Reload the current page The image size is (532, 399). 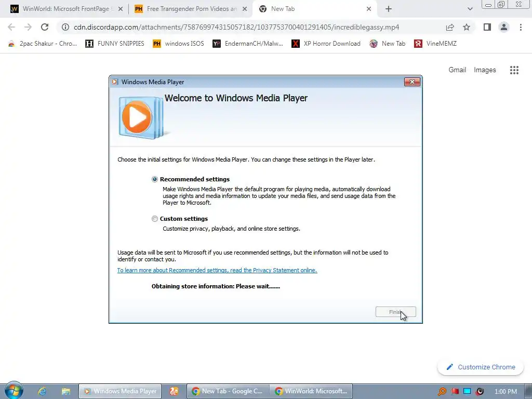click(45, 27)
